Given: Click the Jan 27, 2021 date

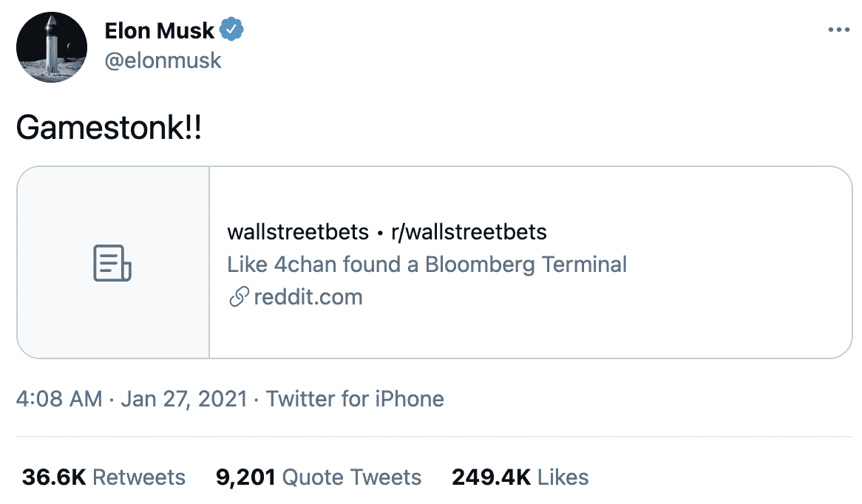Looking at the screenshot, I should (x=183, y=399).
